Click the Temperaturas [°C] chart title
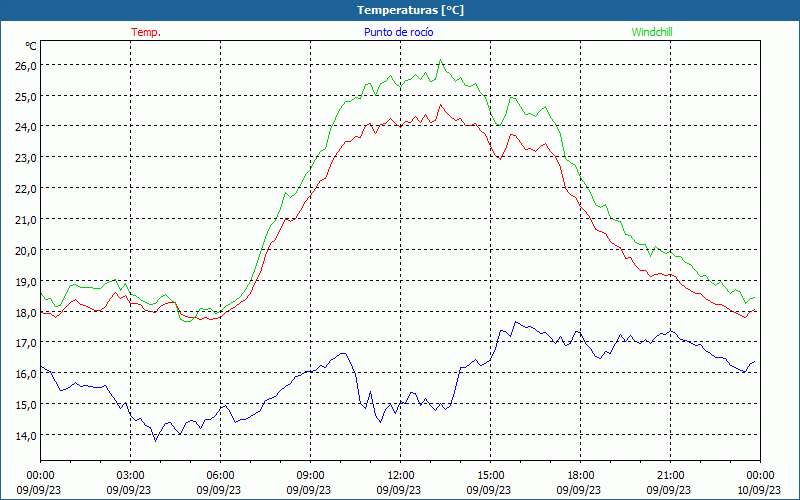Viewport: 800px width, 500px height. coord(410,10)
